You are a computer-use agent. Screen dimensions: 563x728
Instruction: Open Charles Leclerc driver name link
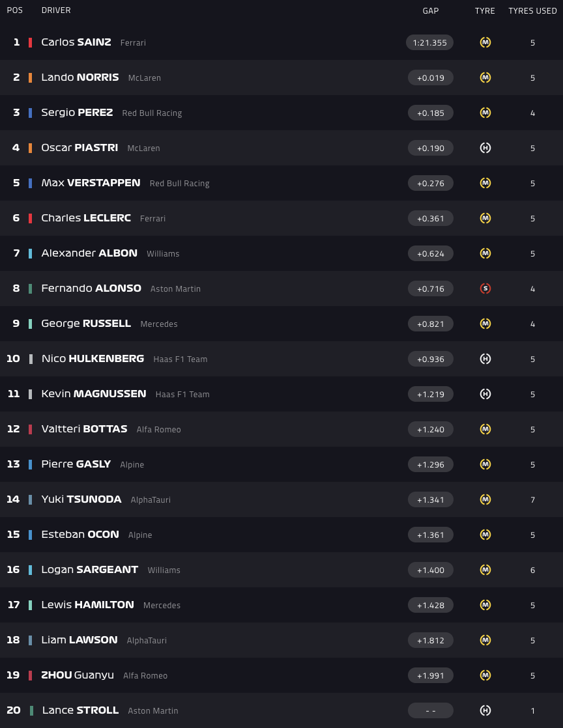point(86,218)
